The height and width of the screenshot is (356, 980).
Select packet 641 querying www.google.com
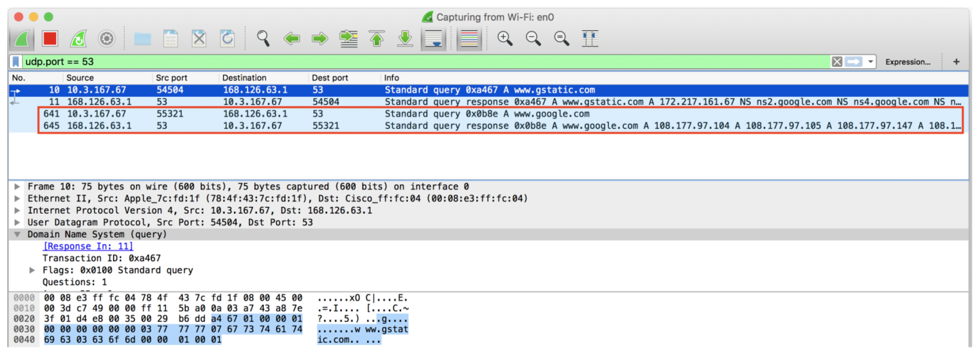pyautogui.click(x=489, y=114)
